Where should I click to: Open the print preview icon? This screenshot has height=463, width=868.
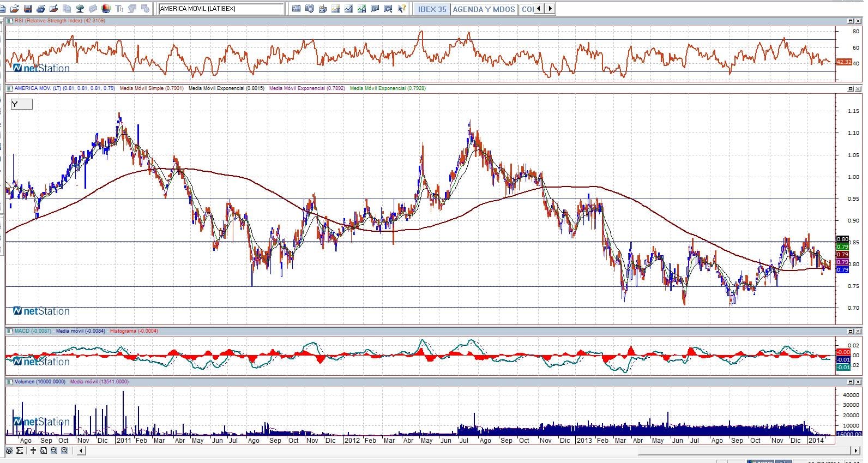53,9
